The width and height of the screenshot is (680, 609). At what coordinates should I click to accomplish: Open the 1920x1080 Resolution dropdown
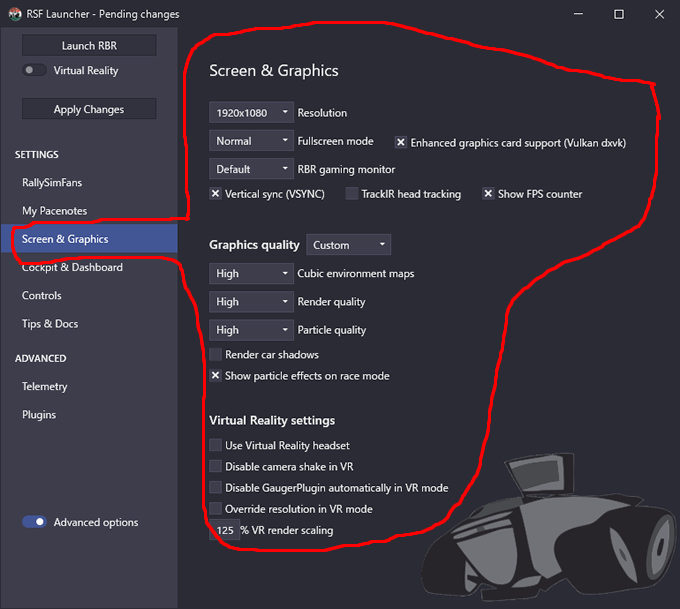(x=251, y=113)
